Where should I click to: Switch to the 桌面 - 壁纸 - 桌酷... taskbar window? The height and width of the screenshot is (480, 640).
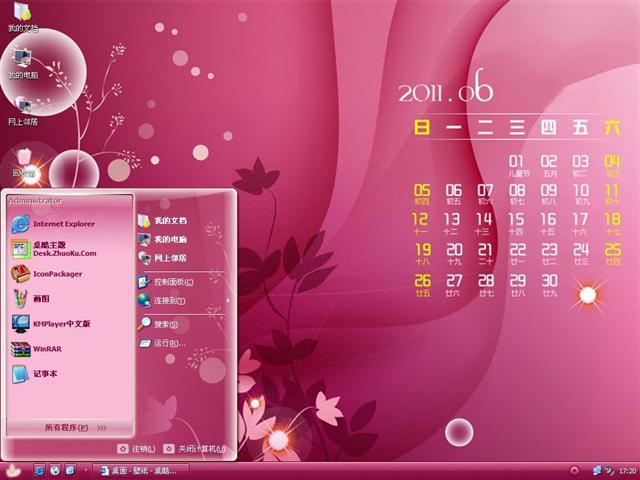[x=141, y=471]
